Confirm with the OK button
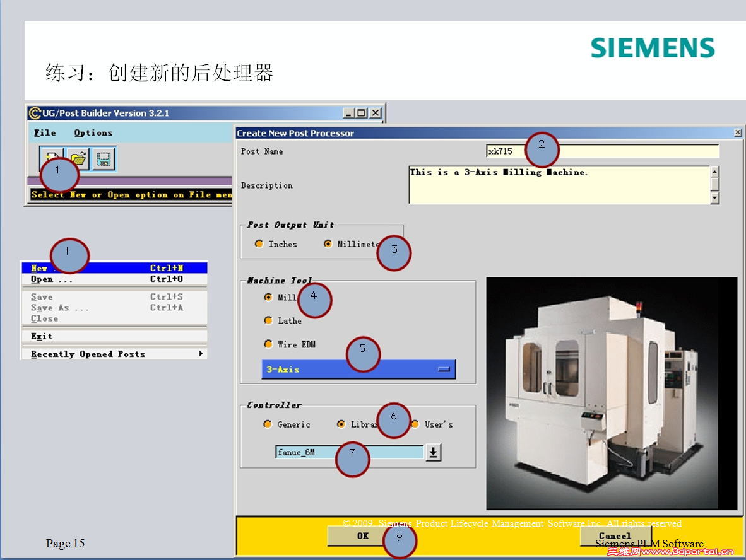Image resolution: width=746 pixels, height=560 pixels. point(362,536)
